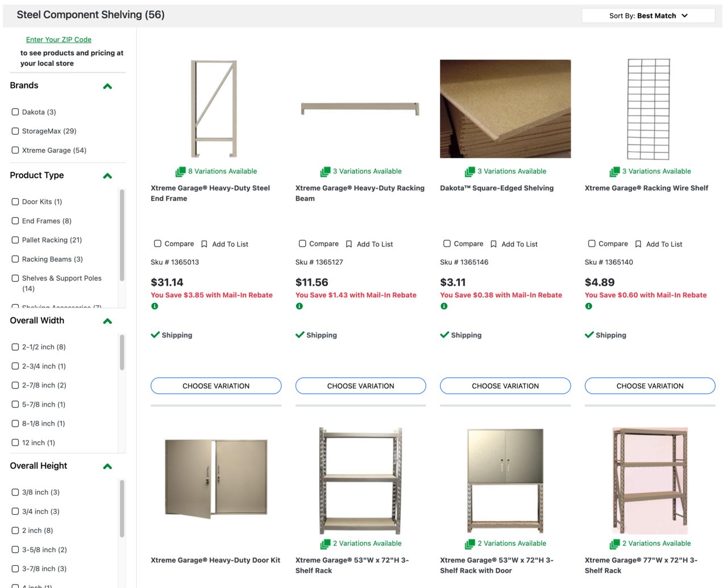
Task: Select 2 inch overall height filter
Action: coord(15,531)
